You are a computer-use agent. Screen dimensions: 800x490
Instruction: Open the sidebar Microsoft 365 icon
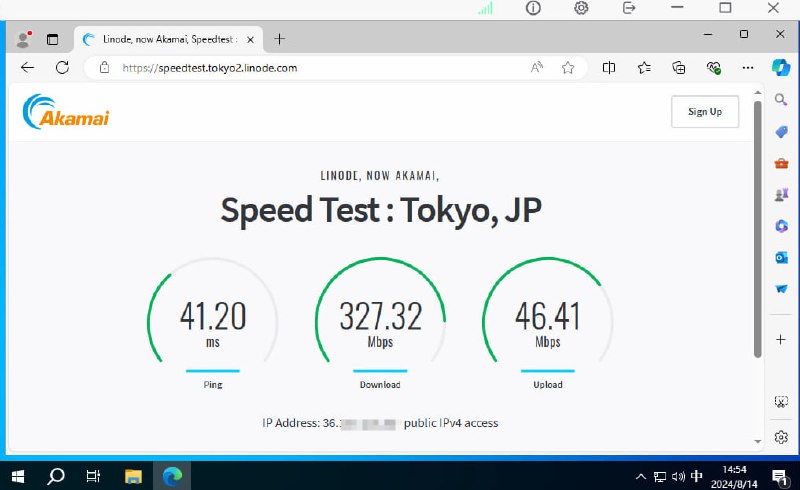(781, 226)
